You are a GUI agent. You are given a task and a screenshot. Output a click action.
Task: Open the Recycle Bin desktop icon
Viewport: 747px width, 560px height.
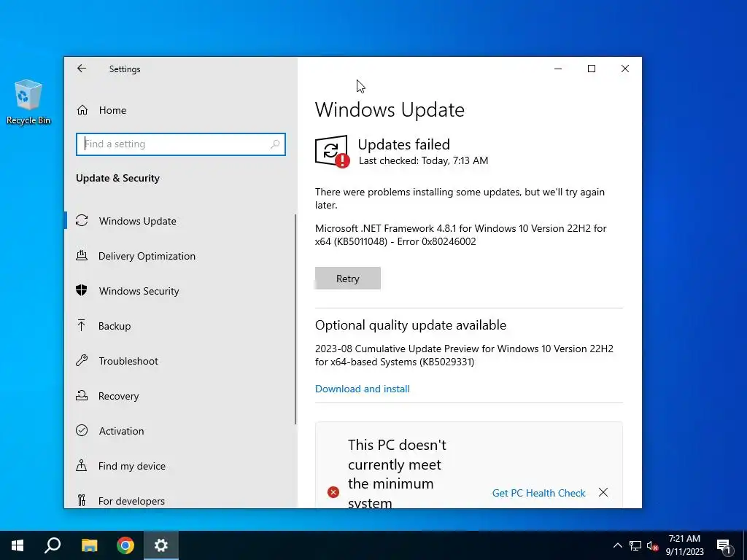[x=28, y=102]
